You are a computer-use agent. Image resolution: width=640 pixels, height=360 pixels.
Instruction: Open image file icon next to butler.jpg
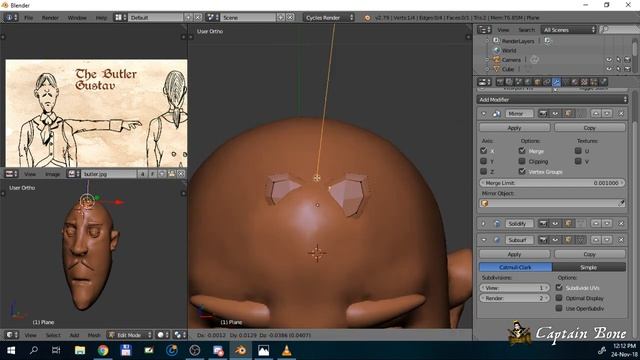(171, 174)
